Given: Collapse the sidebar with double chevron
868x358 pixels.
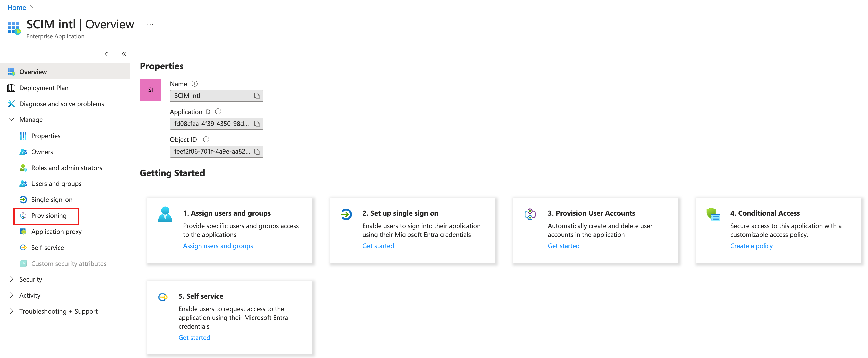Looking at the screenshot, I should [x=124, y=54].
